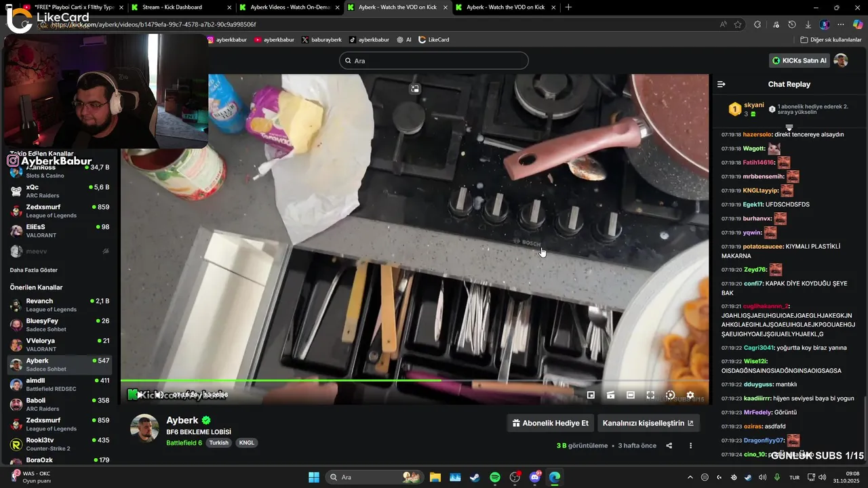Open video player settings gear

(x=690, y=395)
